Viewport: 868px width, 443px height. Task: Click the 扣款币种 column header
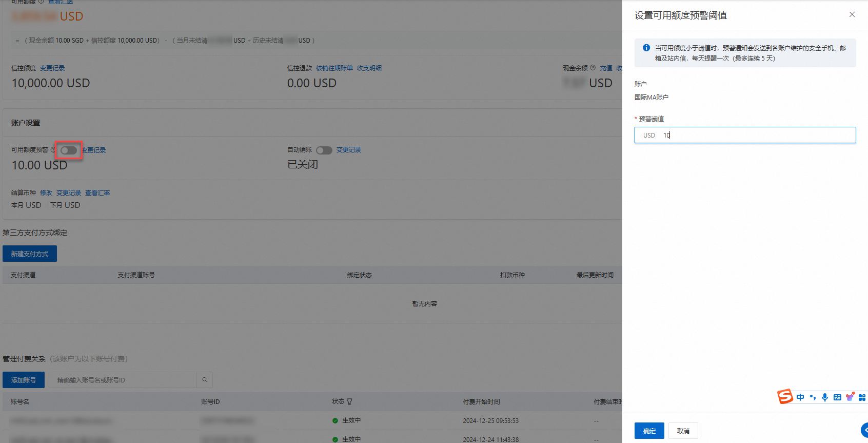point(512,275)
